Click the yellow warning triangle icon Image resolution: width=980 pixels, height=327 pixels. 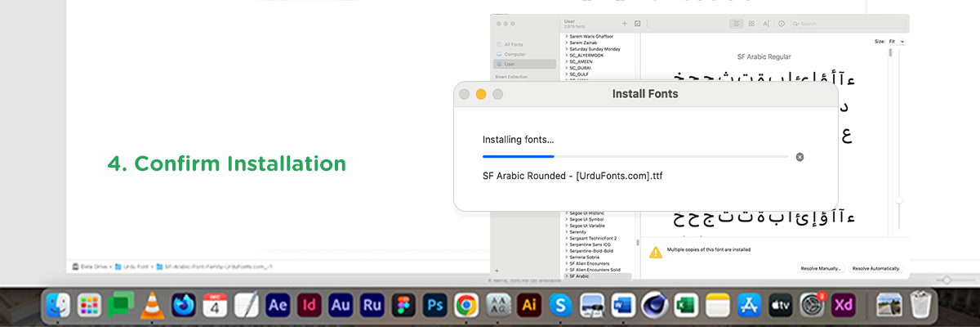coord(655,253)
